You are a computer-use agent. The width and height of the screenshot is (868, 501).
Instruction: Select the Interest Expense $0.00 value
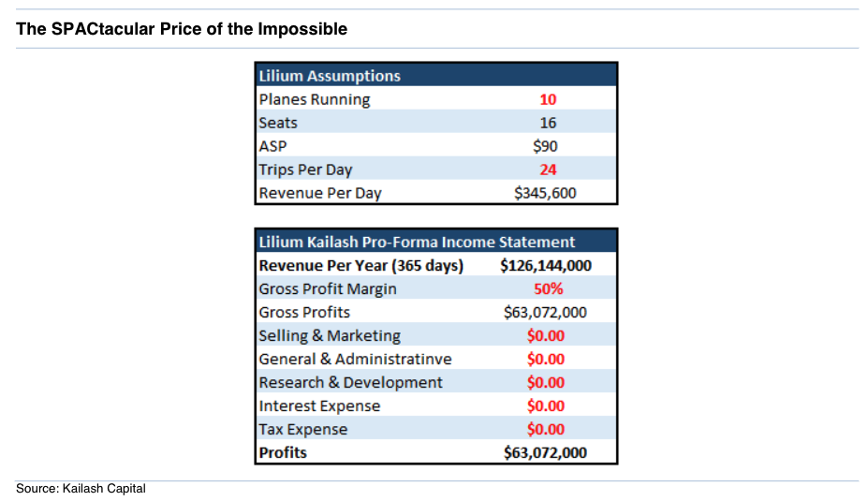point(545,405)
